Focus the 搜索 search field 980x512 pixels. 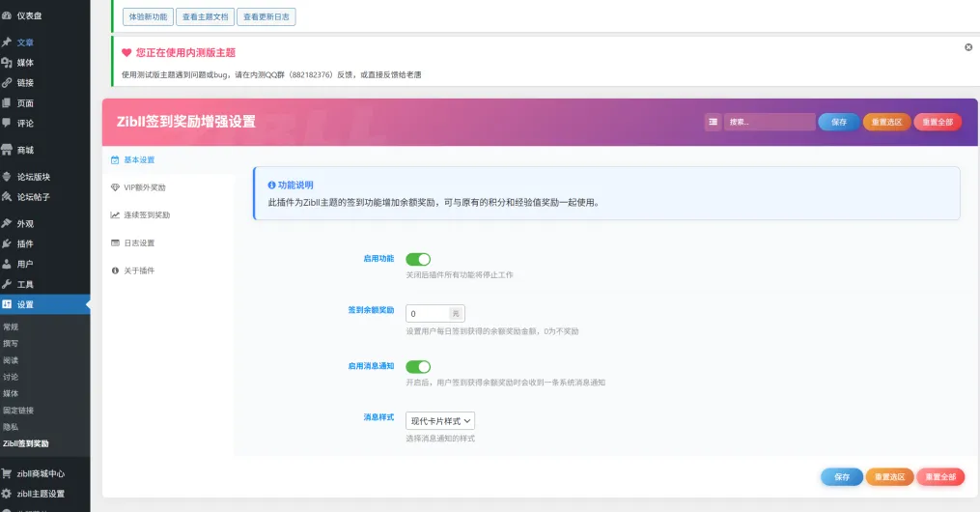pos(770,122)
